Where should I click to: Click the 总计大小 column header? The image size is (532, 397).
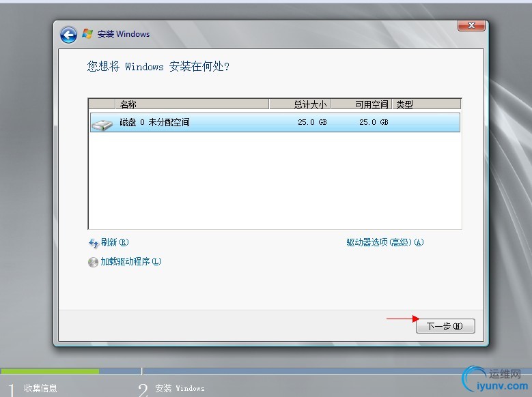(300, 104)
